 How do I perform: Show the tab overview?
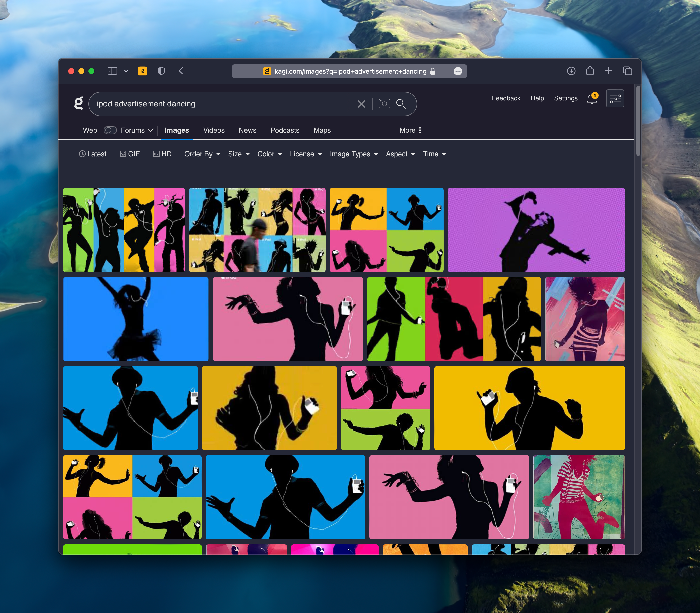click(x=627, y=71)
